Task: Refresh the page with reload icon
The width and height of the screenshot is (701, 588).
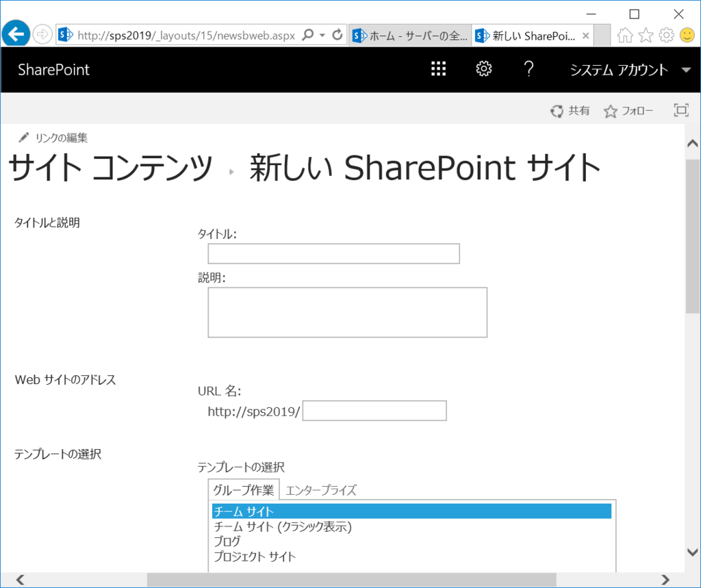Action: [x=337, y=35]
